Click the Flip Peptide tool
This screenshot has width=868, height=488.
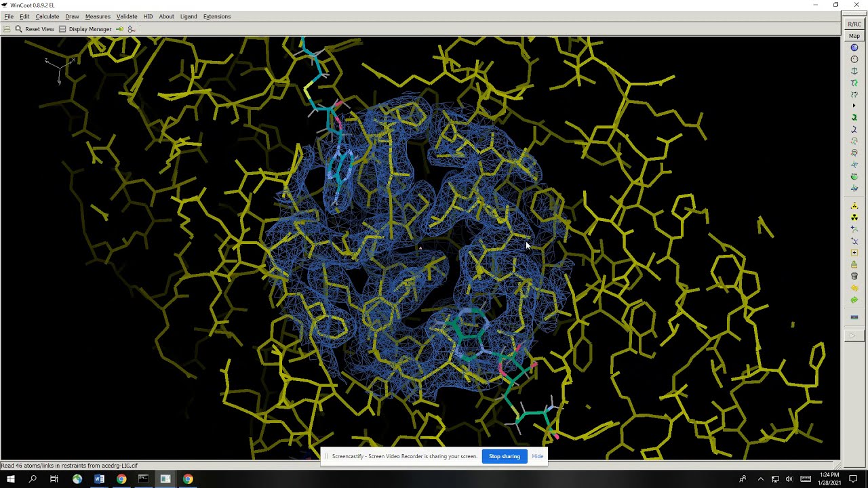[x=854, y=165]
